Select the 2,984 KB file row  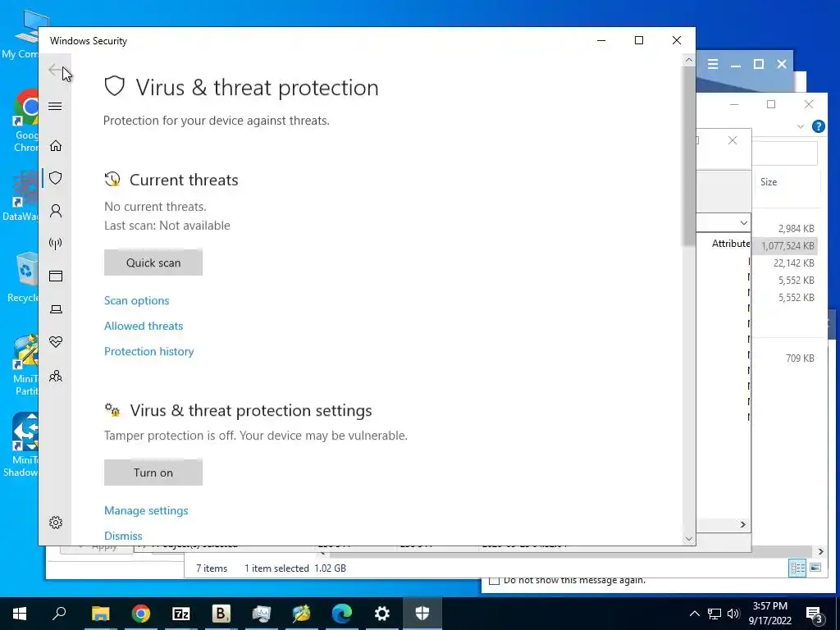pos(785,229)
